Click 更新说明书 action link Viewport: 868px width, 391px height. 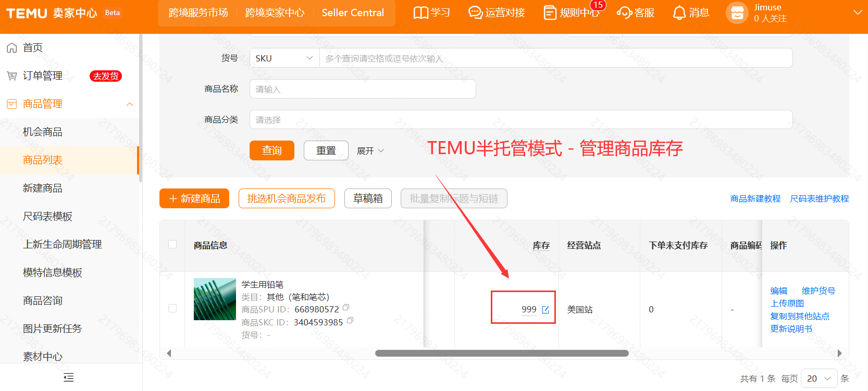[x=791, y=329]
